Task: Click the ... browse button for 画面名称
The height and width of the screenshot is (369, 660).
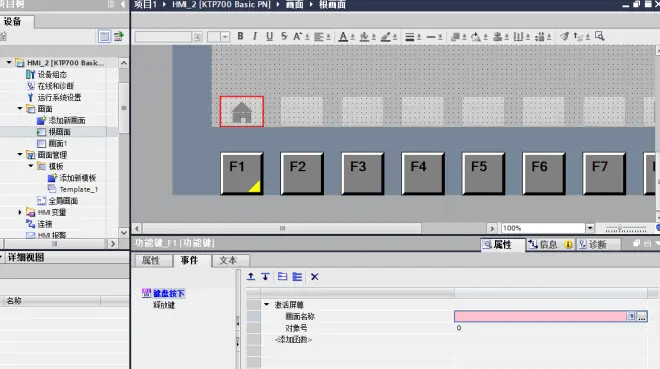Action: click(642, 316)
